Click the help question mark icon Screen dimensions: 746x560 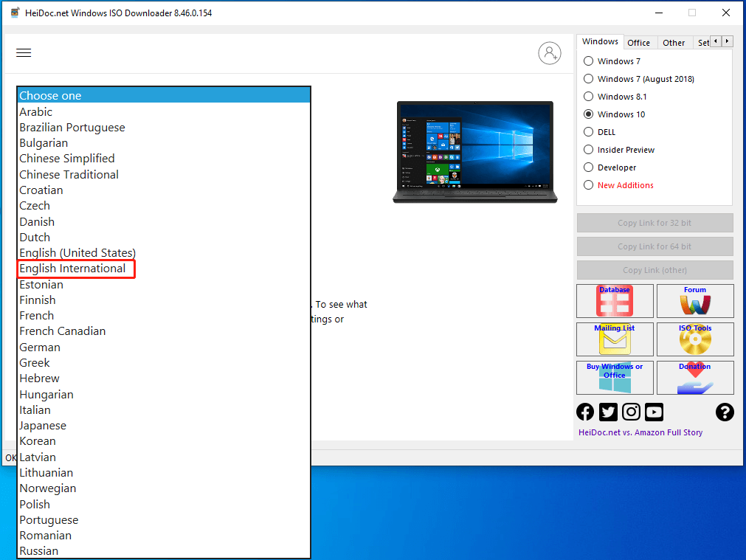(725, 412)
